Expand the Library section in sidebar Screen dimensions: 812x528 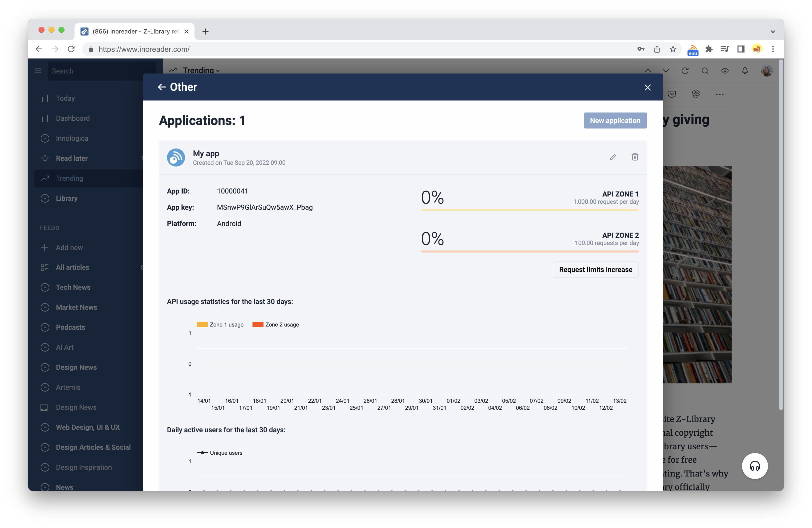(45, 198)
